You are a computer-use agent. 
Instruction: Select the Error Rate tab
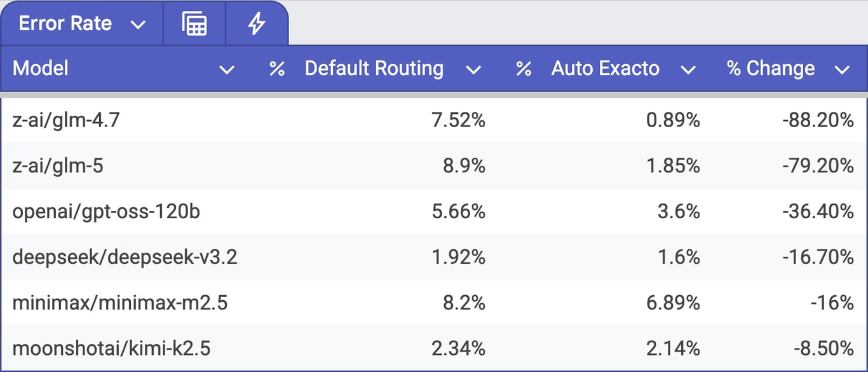click(65, 24)
